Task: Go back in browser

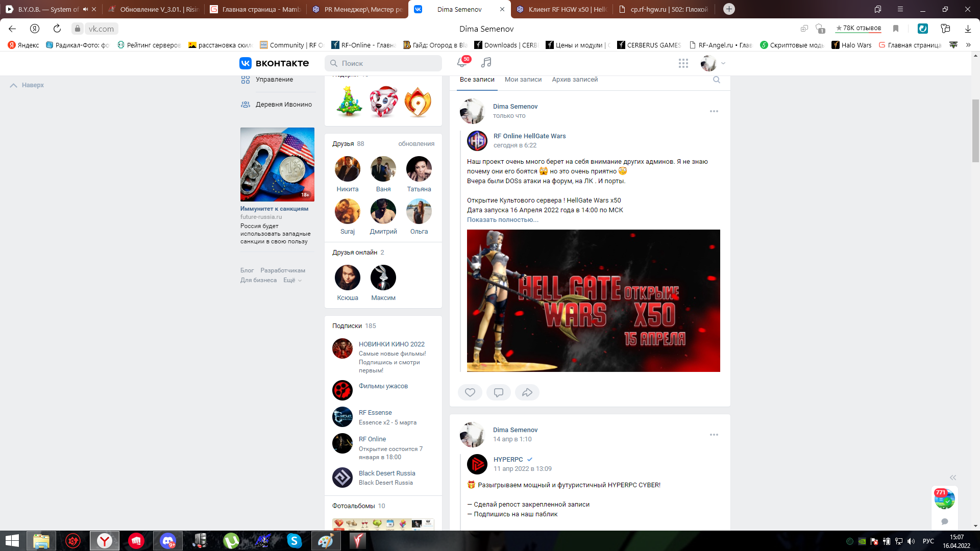Action: pos(12,29)
